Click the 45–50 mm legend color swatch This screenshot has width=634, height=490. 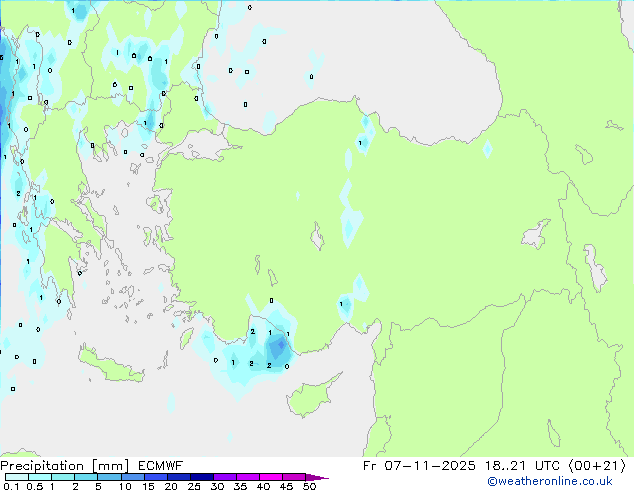294,477
